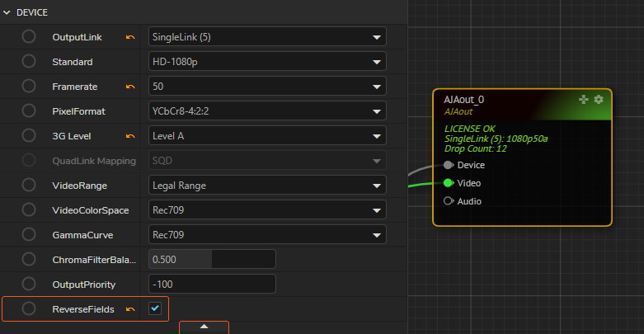The image size is (644, 334).
Task: Click reset arrow beside ReverseFields
Action: [130, 309]
